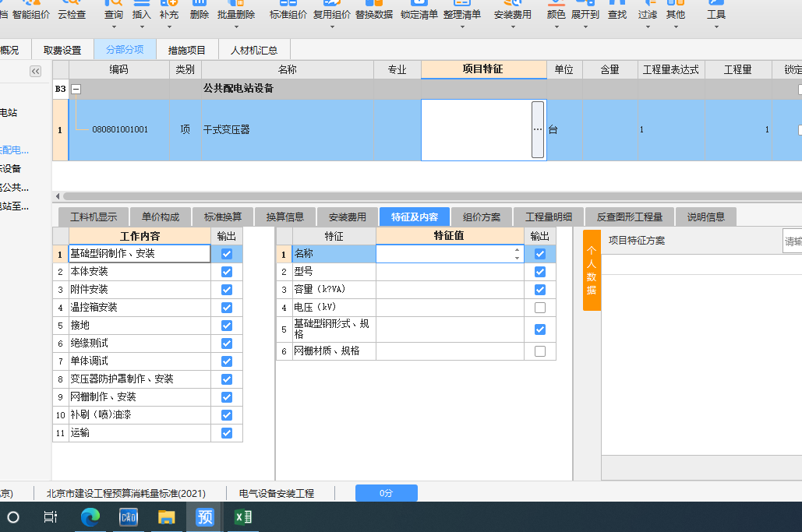Collapse the left navigation panel
Viewport: 802px width, 532px height.
click(35, 71)
